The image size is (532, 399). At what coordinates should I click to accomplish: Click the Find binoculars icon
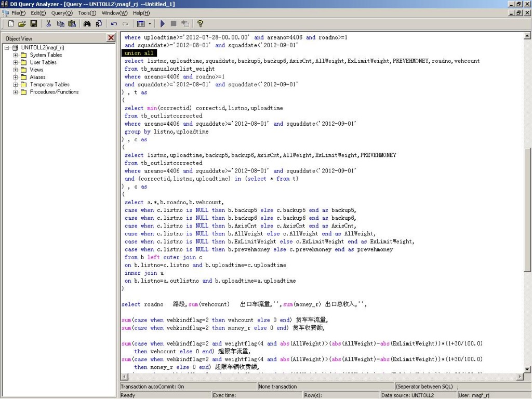pos(87,23)
